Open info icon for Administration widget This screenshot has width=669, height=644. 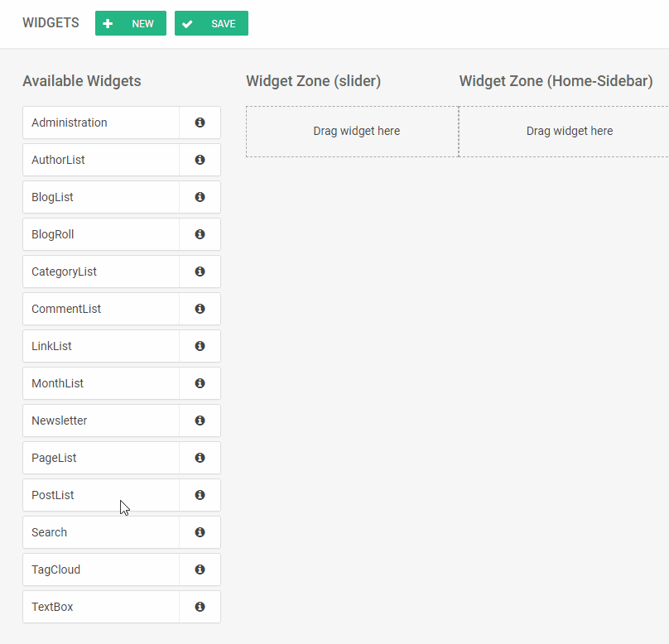pos(200,123)
